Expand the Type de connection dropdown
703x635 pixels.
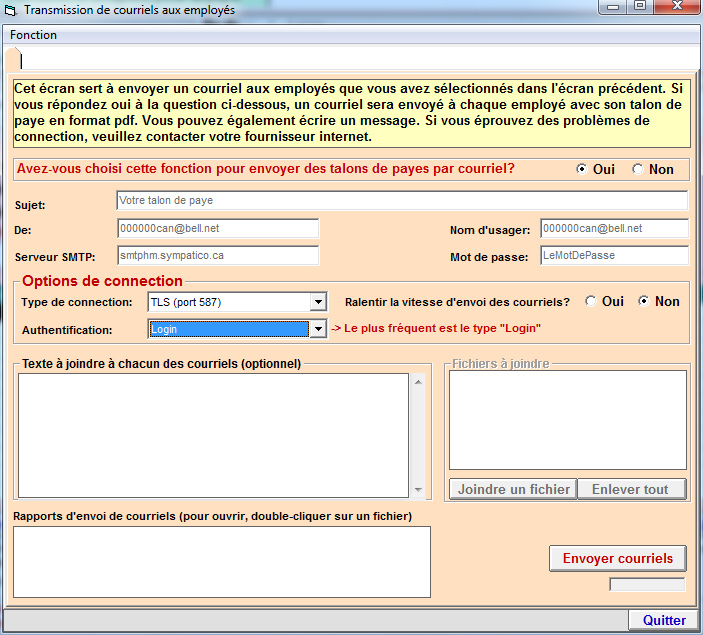coord(318,302)
